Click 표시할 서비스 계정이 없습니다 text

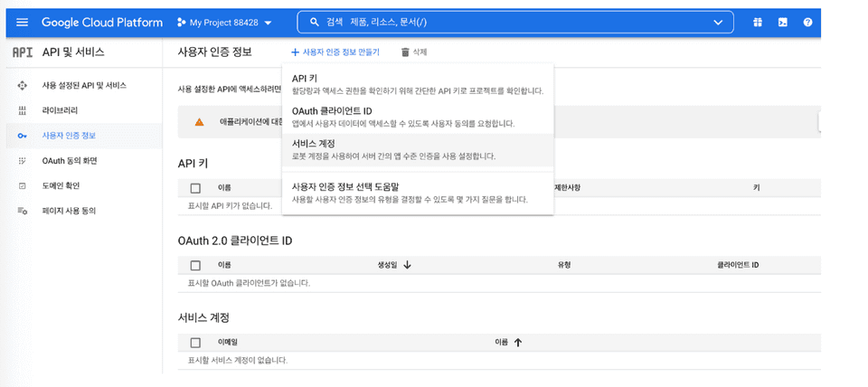point(239,361)
